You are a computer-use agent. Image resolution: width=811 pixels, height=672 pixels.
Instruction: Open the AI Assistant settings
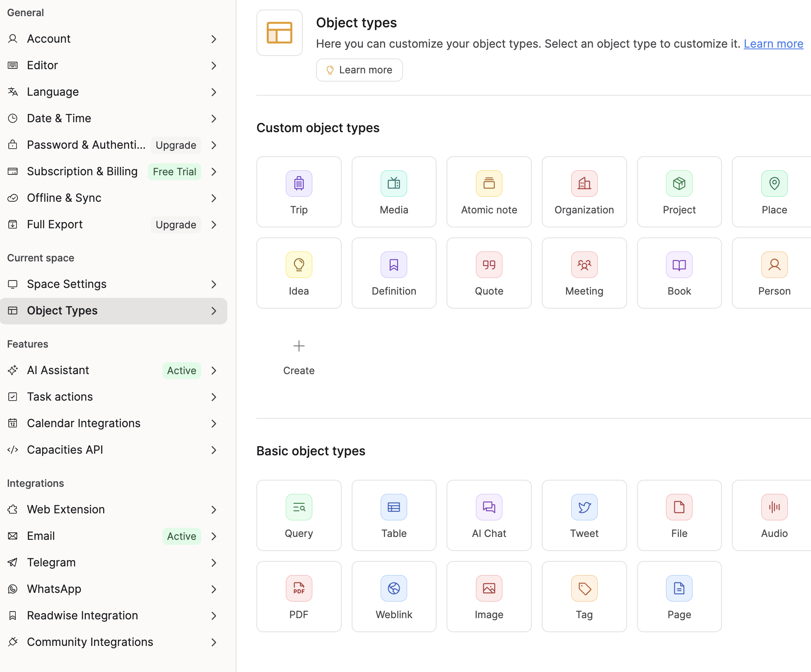[58, 370]
